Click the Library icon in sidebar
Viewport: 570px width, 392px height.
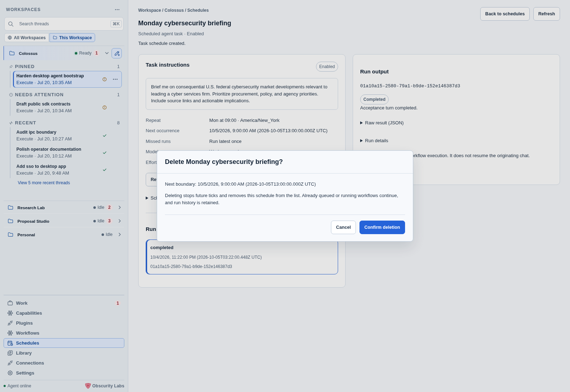tap(10, 353)
